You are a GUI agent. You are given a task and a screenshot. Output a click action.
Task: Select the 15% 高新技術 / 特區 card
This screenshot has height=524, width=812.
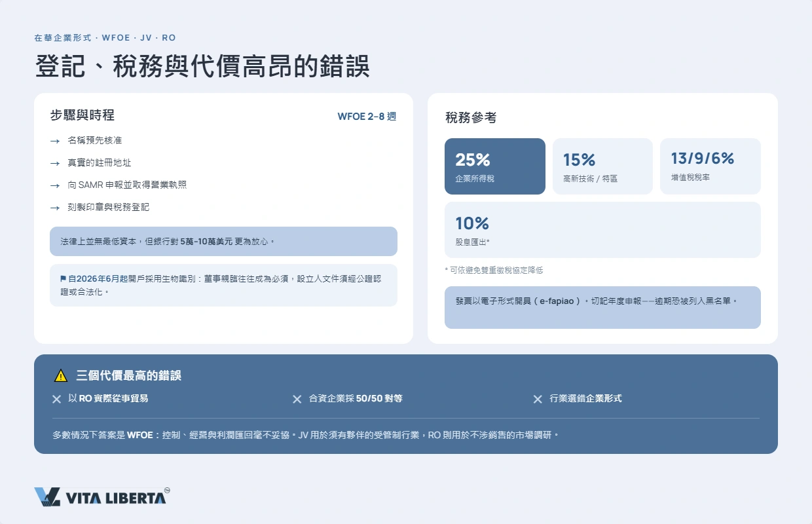(602, 166)
